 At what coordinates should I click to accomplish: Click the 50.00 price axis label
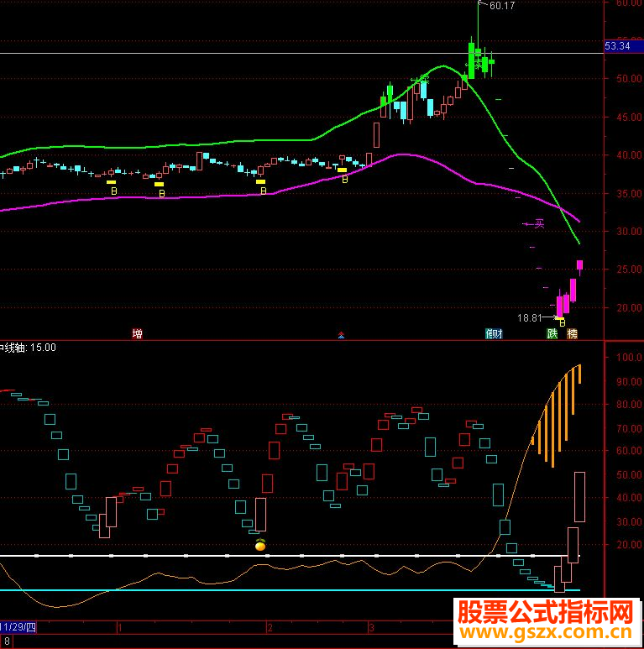tap(628, 78)
